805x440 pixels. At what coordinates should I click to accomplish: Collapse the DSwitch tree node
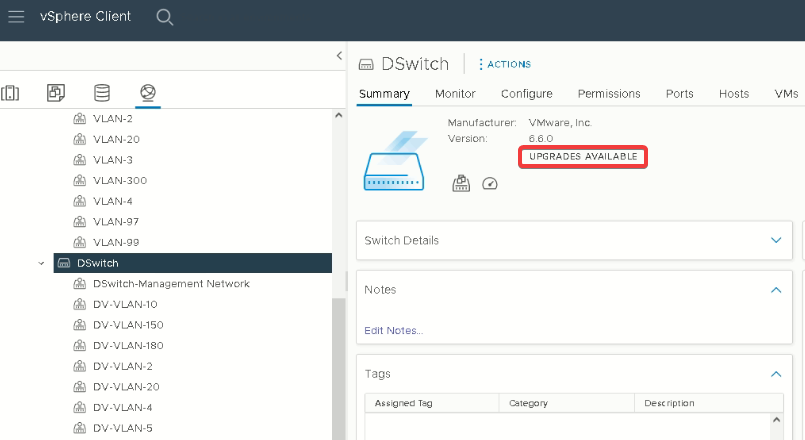(x=42, y=263)
